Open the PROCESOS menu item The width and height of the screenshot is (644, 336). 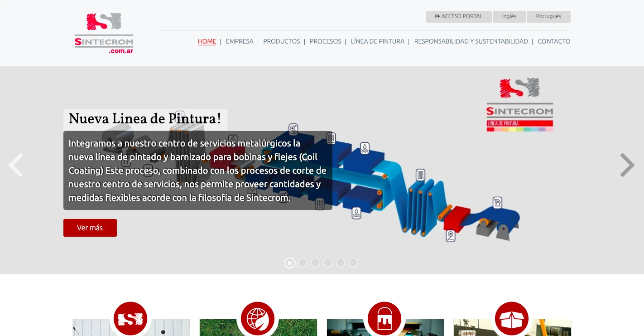click(x=326, y=41)
